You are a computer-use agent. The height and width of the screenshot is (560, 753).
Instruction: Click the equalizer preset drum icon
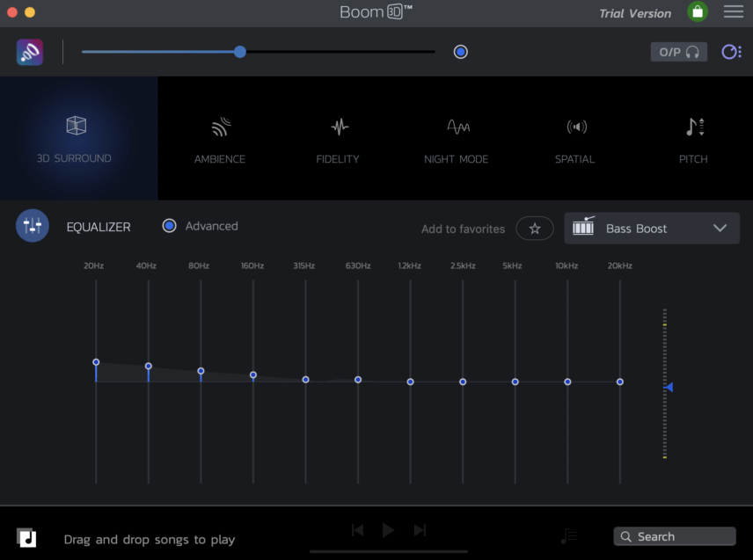[x=583, y=226]
